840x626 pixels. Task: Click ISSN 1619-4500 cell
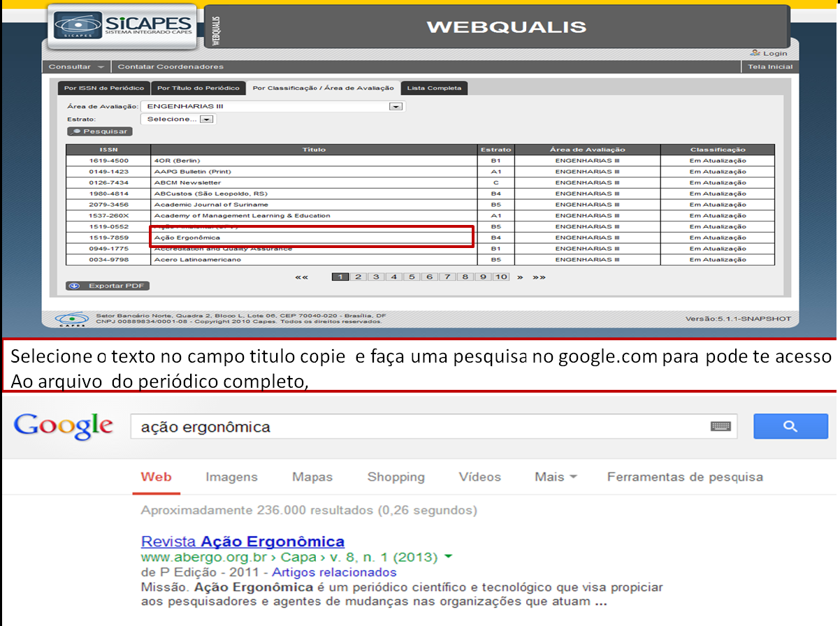108,161
